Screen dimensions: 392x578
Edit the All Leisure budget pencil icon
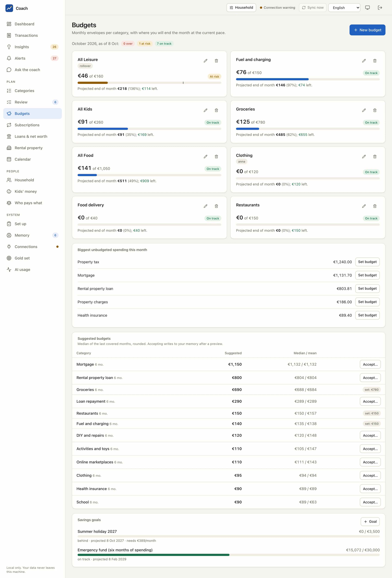click(x=205, y=61)
